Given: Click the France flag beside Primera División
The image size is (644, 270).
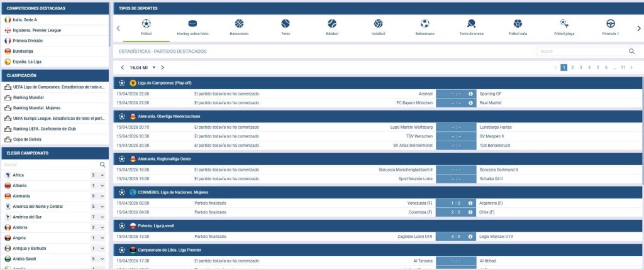Looking at the screenshot, I should click(x=8, y=41).
